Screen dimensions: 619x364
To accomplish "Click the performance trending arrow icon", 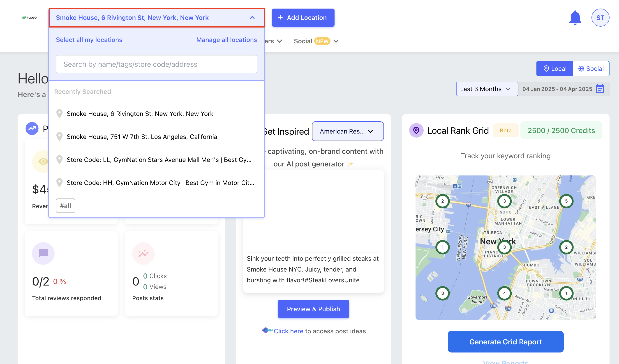I will [x=32, y=129].
